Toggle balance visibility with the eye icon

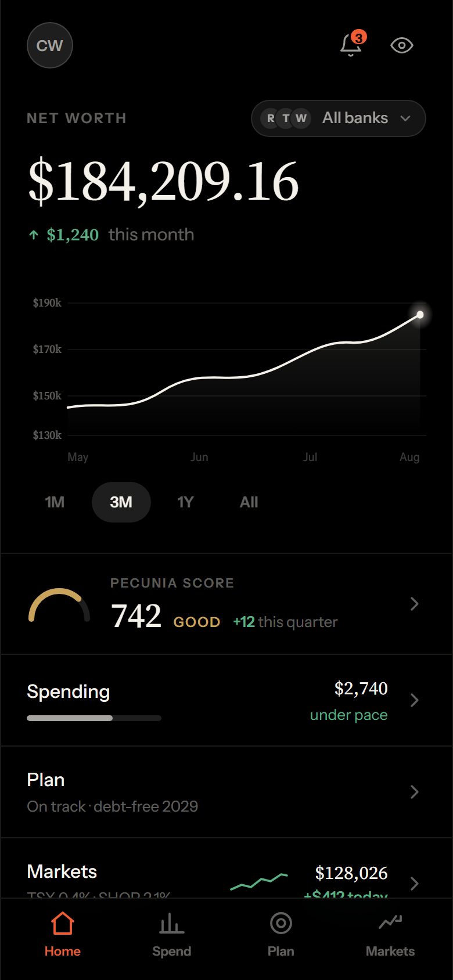(402, 45)
